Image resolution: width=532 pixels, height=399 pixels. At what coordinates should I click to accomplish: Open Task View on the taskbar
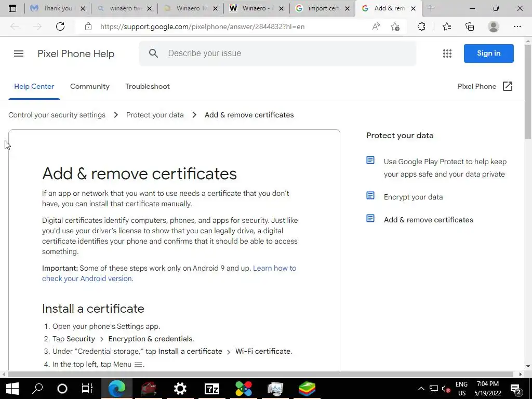point(87,389)
